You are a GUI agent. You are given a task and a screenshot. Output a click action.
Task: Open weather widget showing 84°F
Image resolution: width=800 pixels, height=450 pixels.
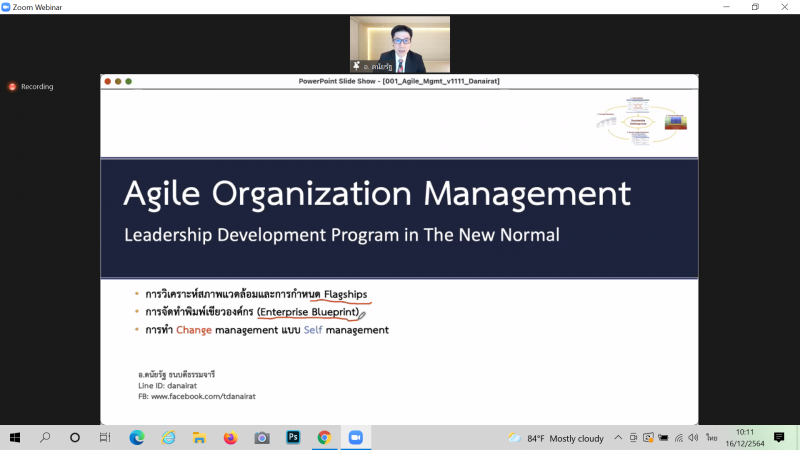pyautogui.click(x=556, y=438)
